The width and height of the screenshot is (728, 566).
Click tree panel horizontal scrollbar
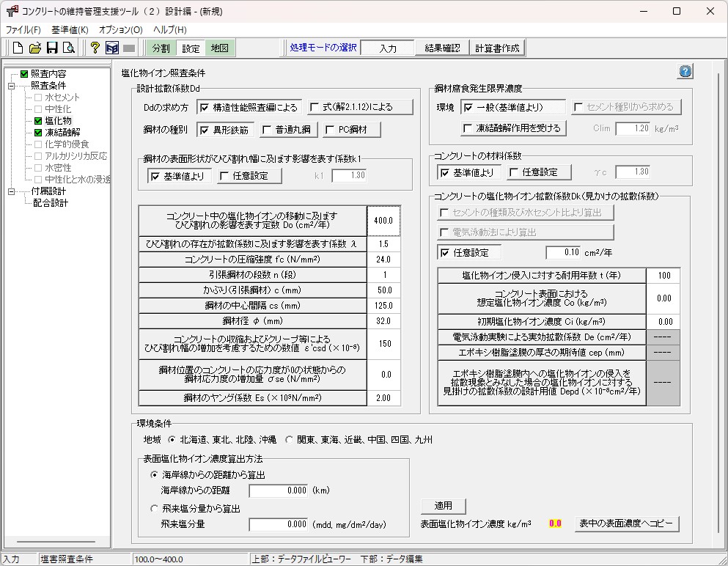[56, 542]
